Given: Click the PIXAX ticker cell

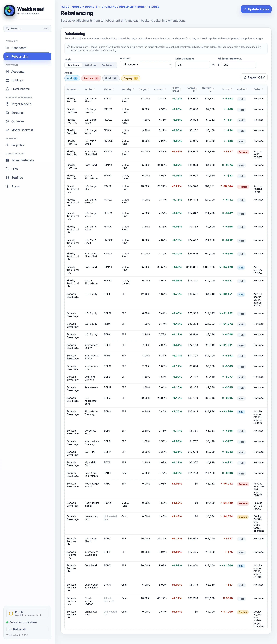Looking at the screenshot, I should (x=107, y=503).
